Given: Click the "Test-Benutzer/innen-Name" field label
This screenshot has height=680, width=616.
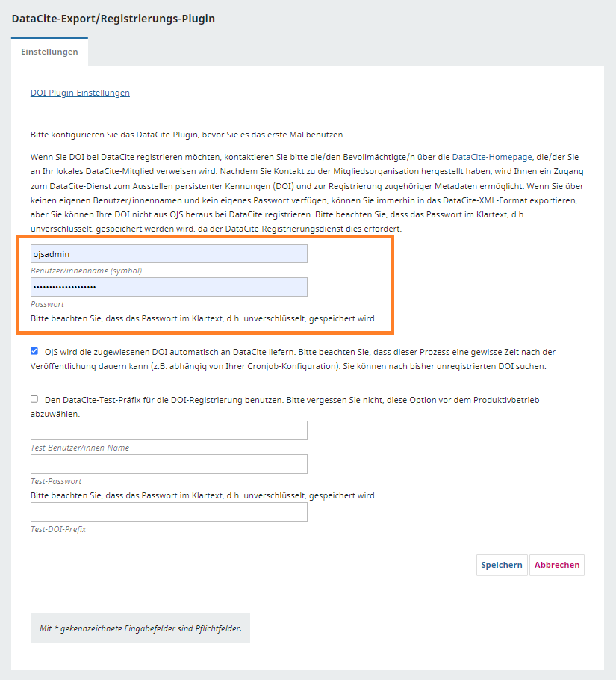Looking at the screenshot, I should [x=80, y=448].
